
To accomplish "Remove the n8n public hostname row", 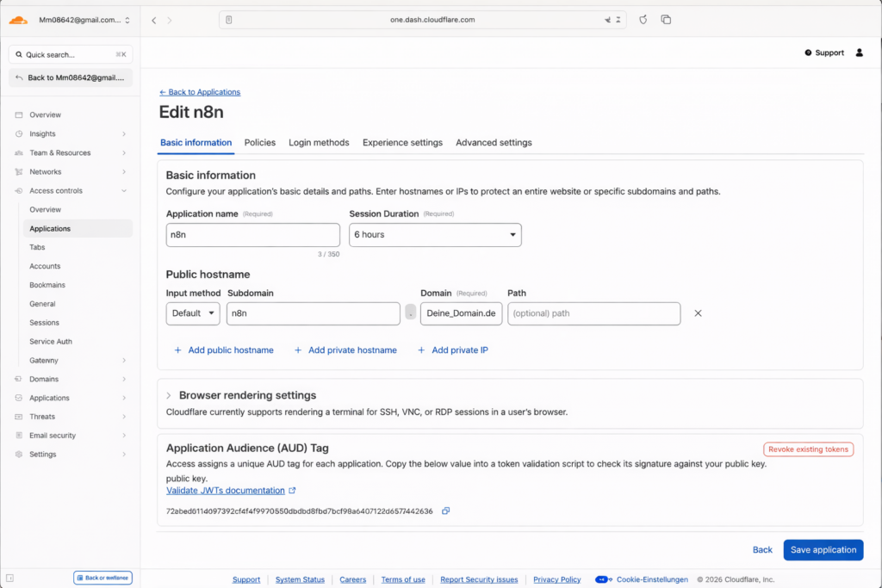I will tap(698, 313).
